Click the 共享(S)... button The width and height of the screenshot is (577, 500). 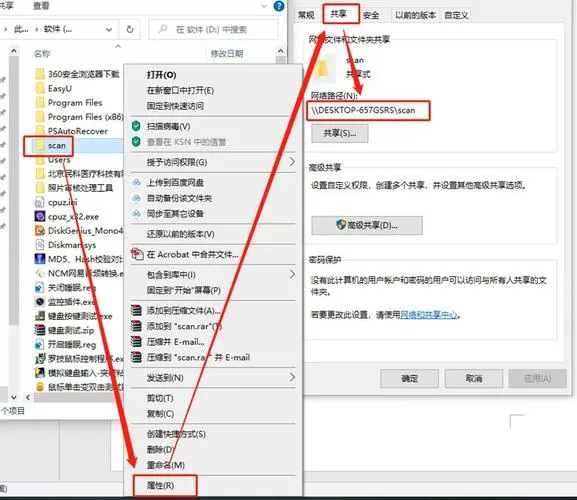(x=340, y=133)
